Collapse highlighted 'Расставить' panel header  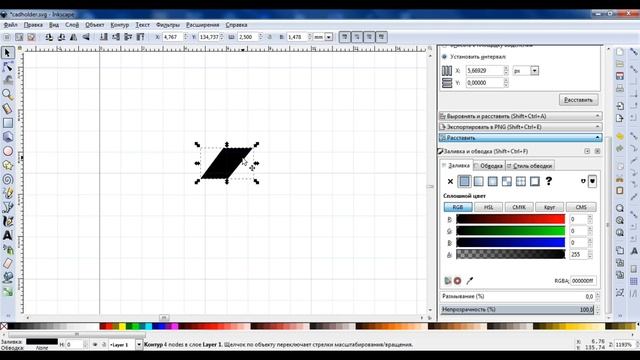(520, 138)
